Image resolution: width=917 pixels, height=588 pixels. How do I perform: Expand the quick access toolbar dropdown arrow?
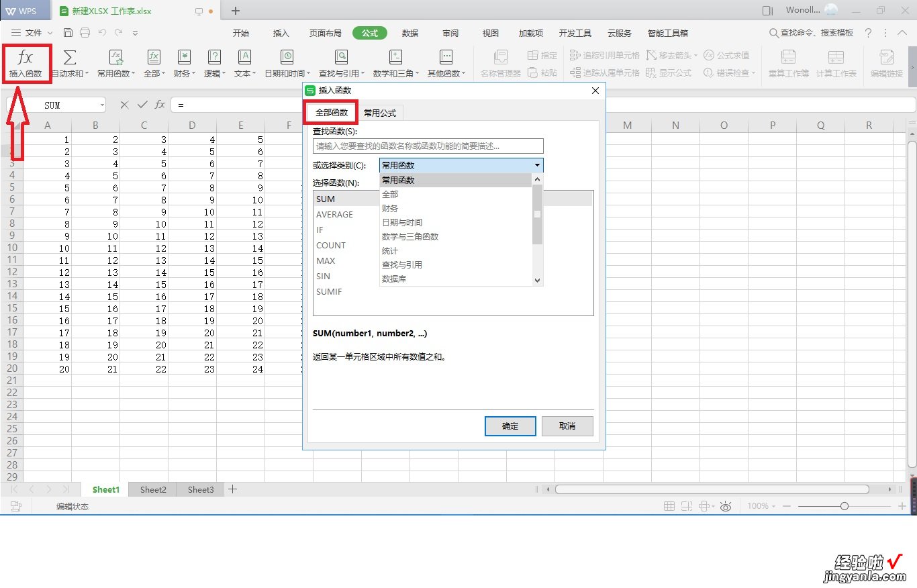[x=136, y=33]
